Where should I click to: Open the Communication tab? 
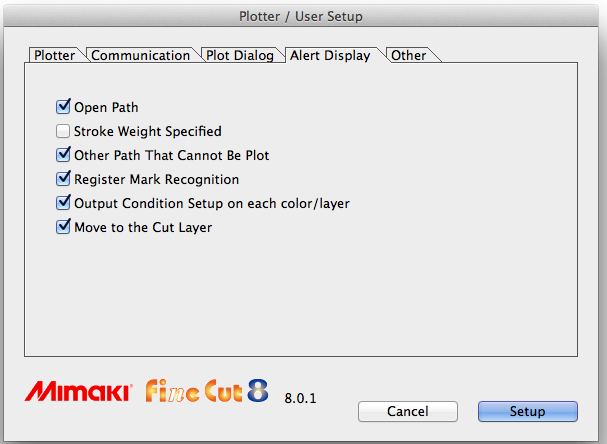(x=140, y=55)
